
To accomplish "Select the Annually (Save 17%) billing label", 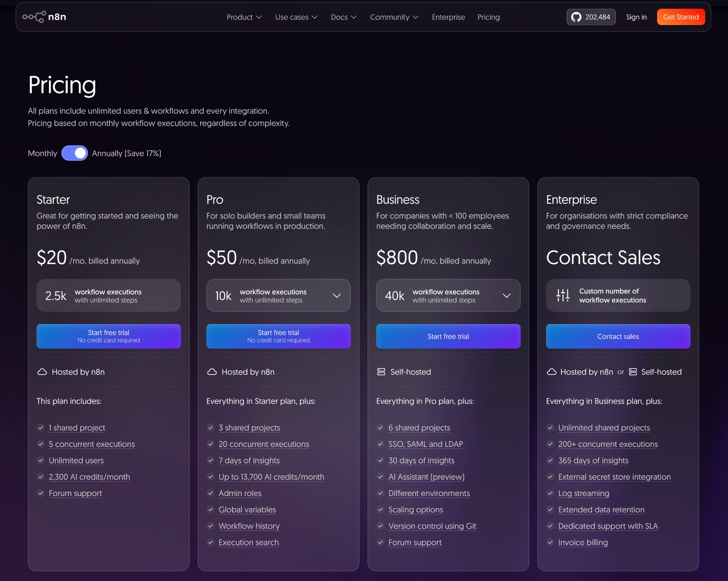I will pyautogui.click(x=127, y=153).
